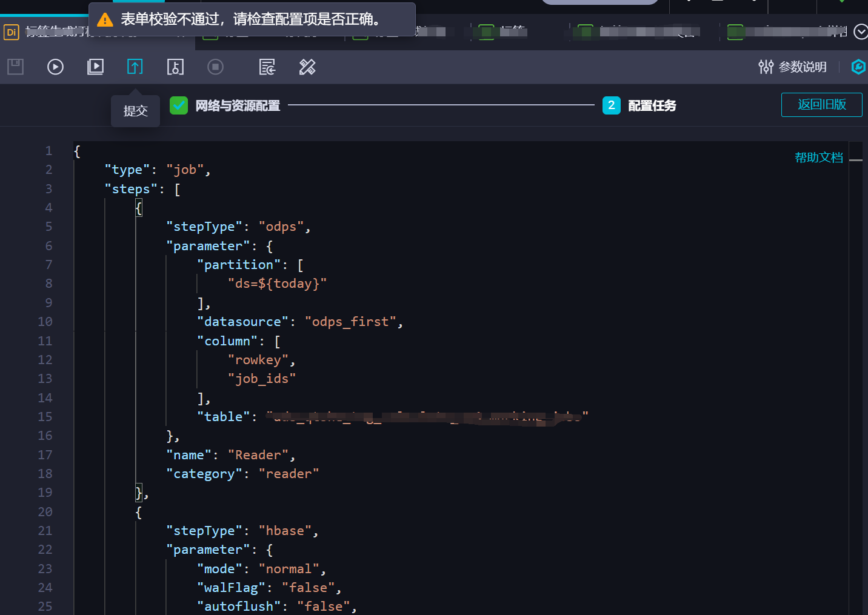The image size is (868, 615).
Task: Click the "table" key on line 15
Action: 224,417
